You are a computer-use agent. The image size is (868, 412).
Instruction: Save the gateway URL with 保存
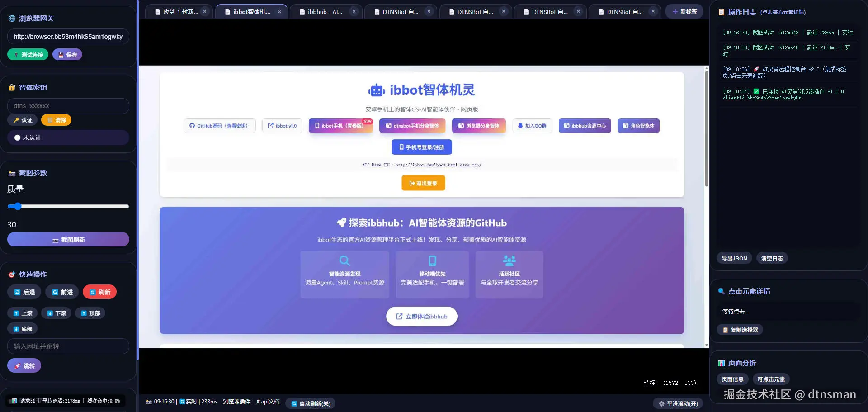67,55
